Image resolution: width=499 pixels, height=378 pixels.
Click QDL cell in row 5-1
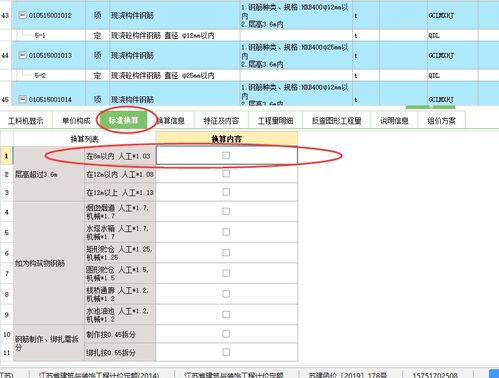pos(453,35)
